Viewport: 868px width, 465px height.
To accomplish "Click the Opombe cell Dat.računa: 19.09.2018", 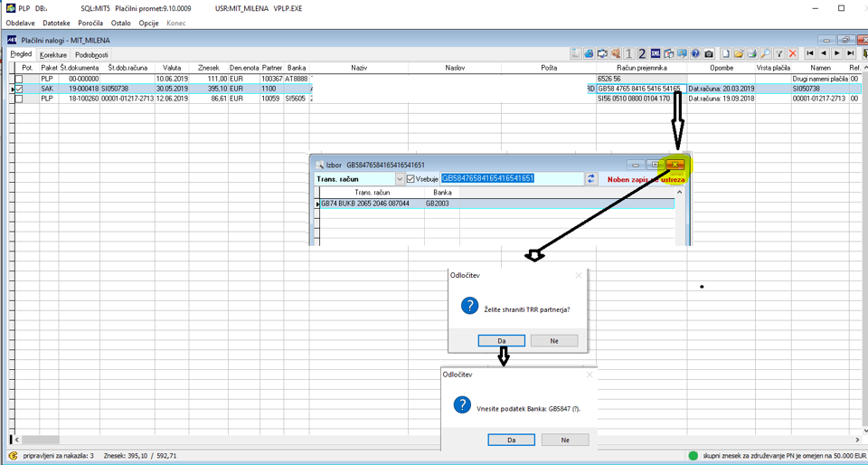I will [x=721, y=98].
